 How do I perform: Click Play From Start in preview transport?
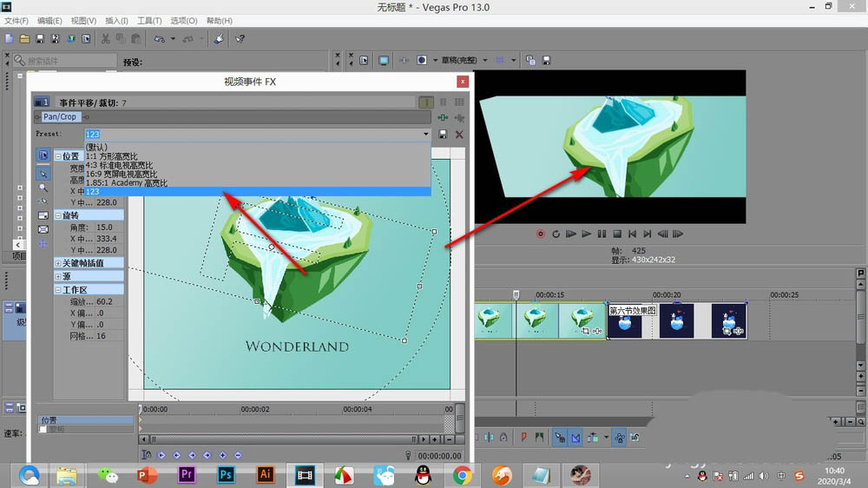(571, 234)
